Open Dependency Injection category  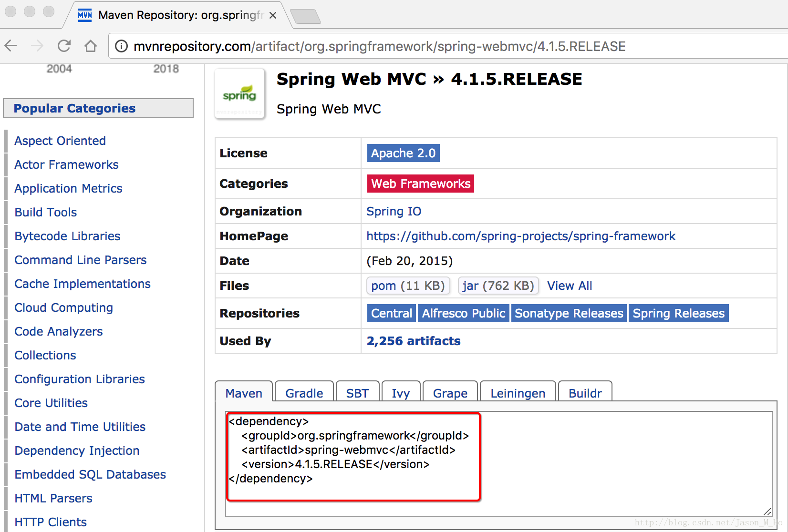[x=77, y=450]
